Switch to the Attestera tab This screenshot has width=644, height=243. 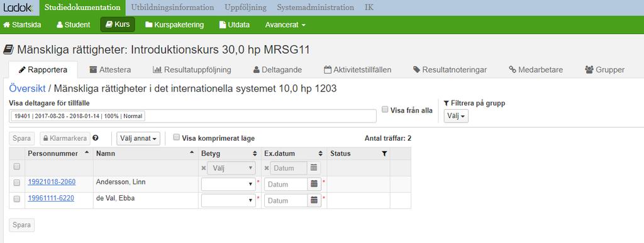(x=110, y=70)
